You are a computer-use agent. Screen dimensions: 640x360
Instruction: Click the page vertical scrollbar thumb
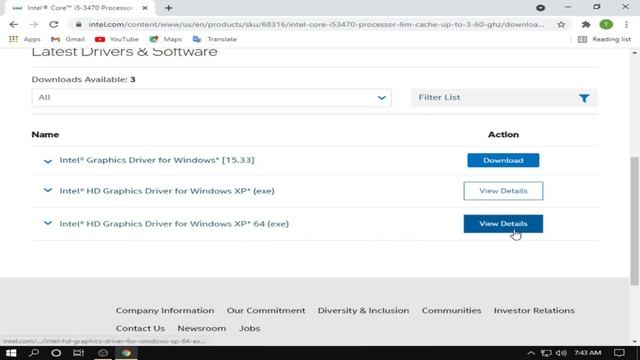pos(634,221)
